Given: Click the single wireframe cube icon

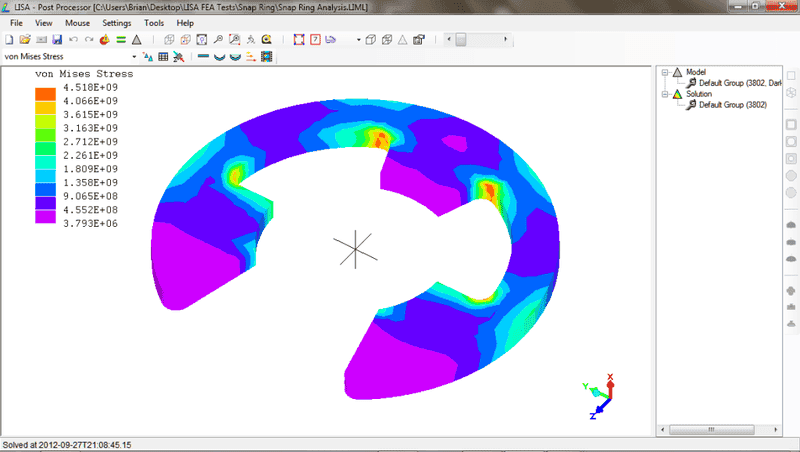Looking at the screenshot, I should coord(371,40).
